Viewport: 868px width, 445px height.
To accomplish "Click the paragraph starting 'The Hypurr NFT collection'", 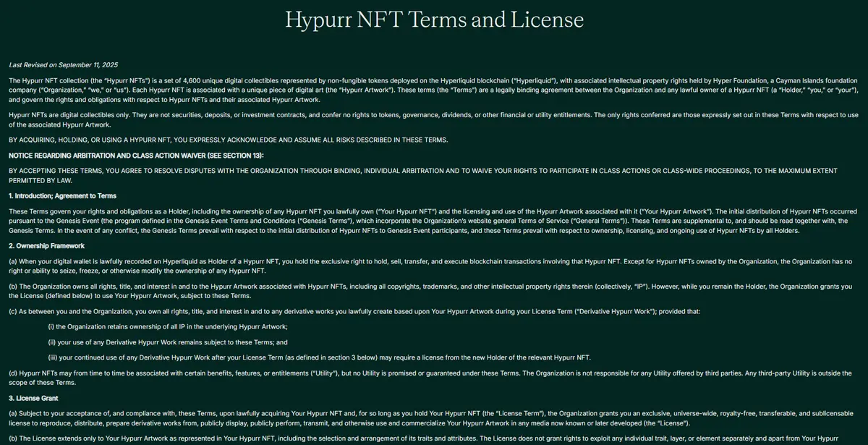I will pyautogui.click(x=434, y=89).
